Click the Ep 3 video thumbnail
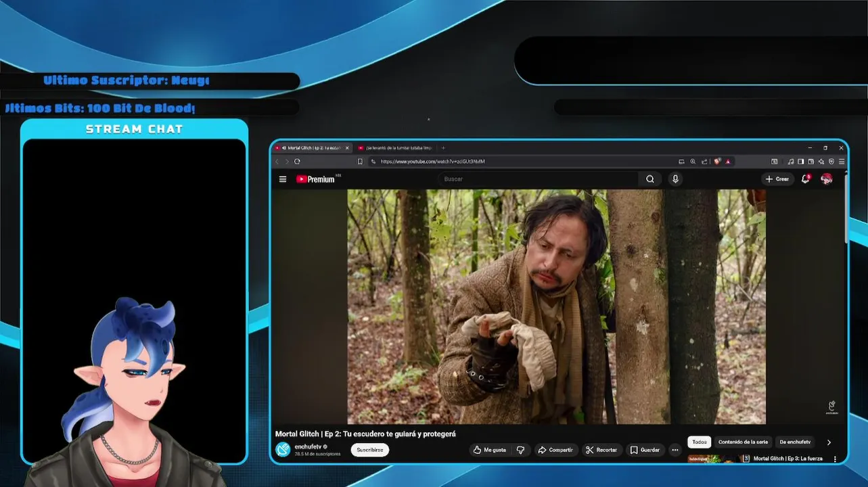Viewport: 868px width, 487px height. (713, 459)
